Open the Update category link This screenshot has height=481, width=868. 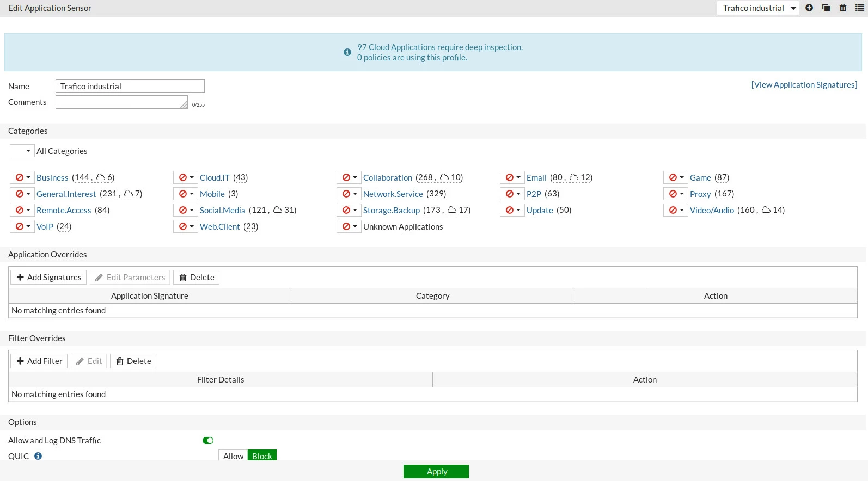[540, 211]
